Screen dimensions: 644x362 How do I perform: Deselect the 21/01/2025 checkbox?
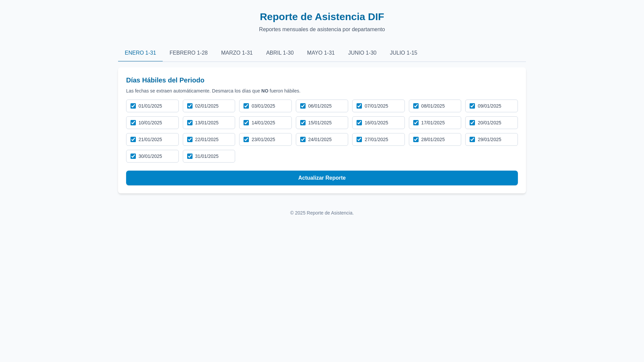coord(133,139)
